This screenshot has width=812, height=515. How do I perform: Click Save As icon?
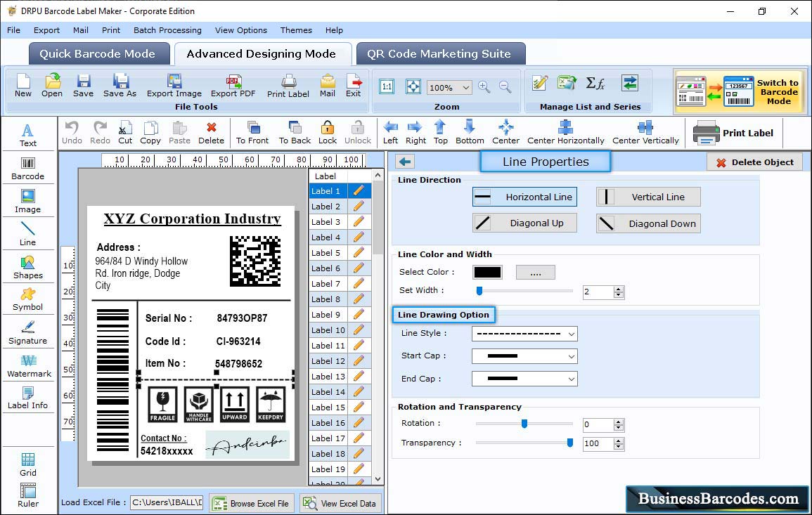coord(120,86)
